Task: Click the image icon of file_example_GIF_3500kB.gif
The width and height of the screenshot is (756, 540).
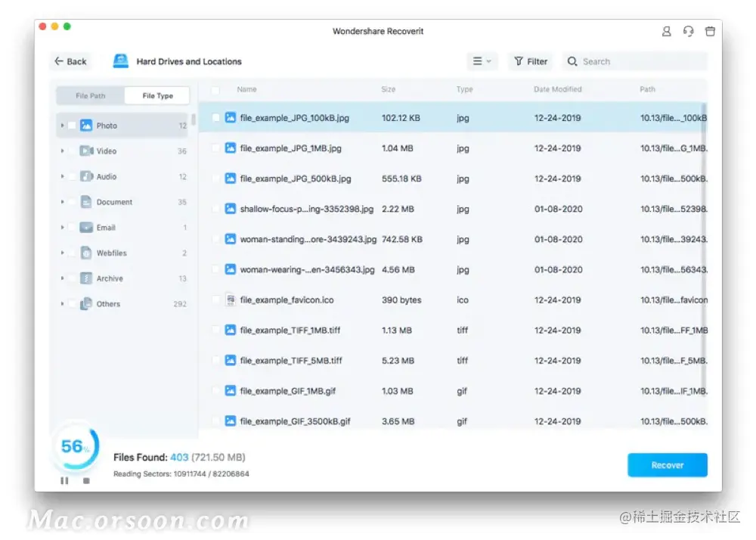Action: [231, 421]
